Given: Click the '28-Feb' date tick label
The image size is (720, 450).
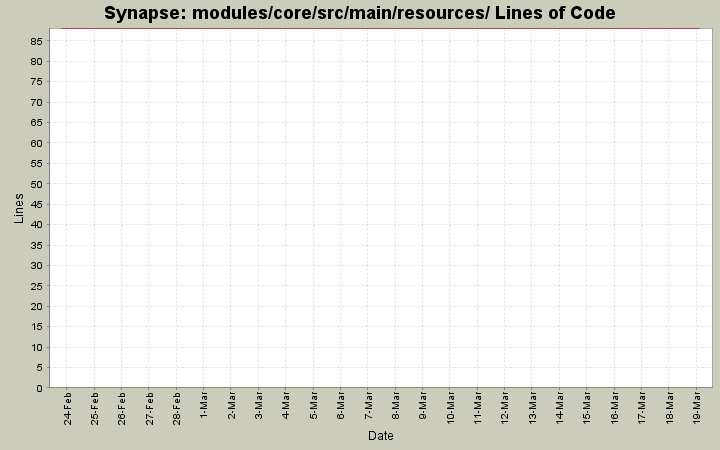Looking at the screenshot, I should point(177,408).
